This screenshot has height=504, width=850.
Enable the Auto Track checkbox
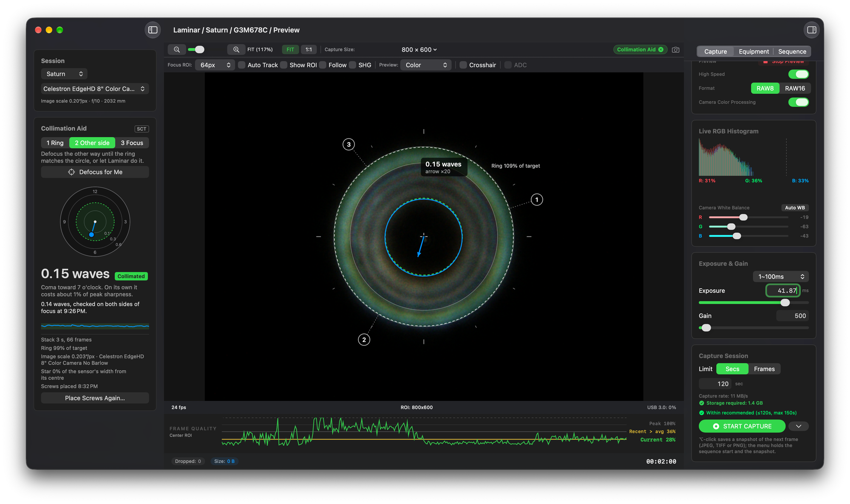click(241, 65)
